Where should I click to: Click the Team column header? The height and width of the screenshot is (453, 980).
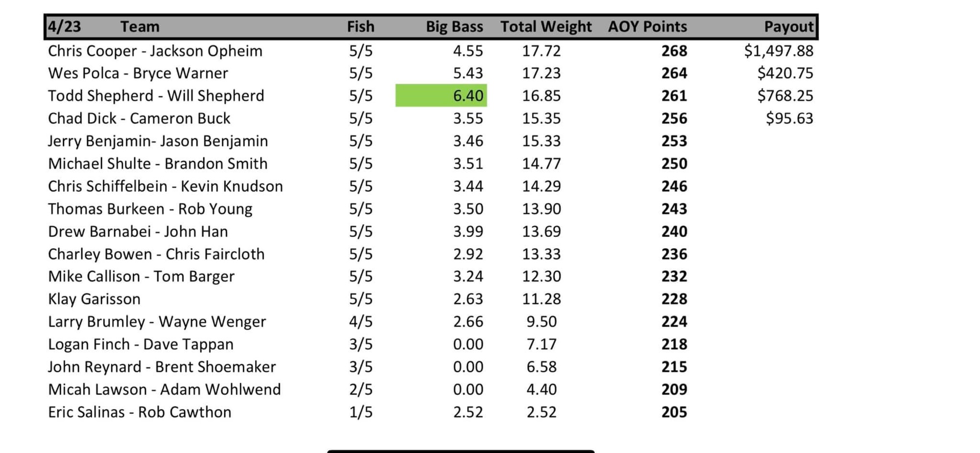[x=140, y=26]
